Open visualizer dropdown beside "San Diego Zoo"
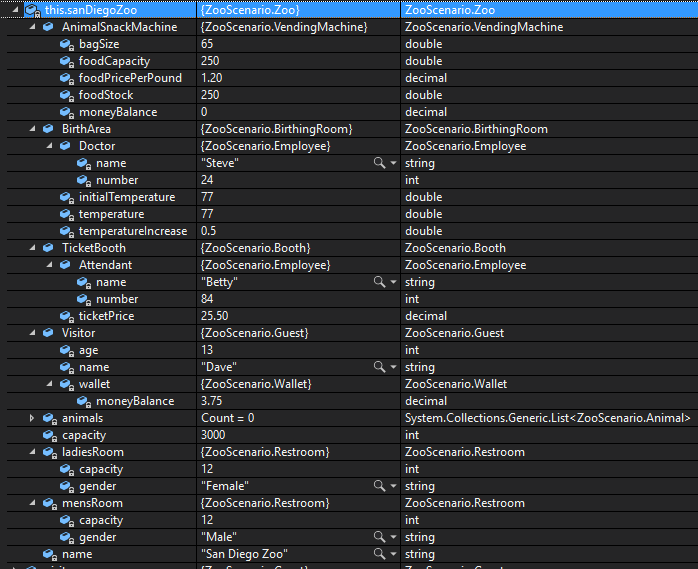698x569 pixels. [x=394, y=554]
